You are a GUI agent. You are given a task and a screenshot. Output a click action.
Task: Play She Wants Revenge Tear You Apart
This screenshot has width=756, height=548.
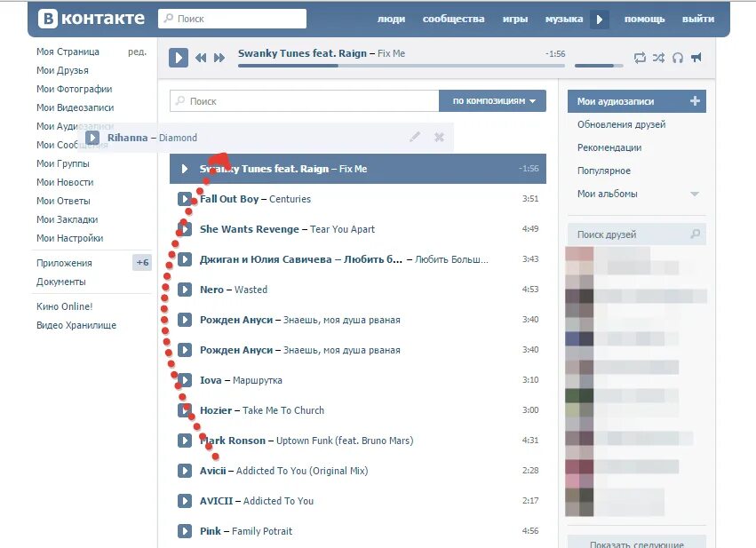[x=185, y=229]
